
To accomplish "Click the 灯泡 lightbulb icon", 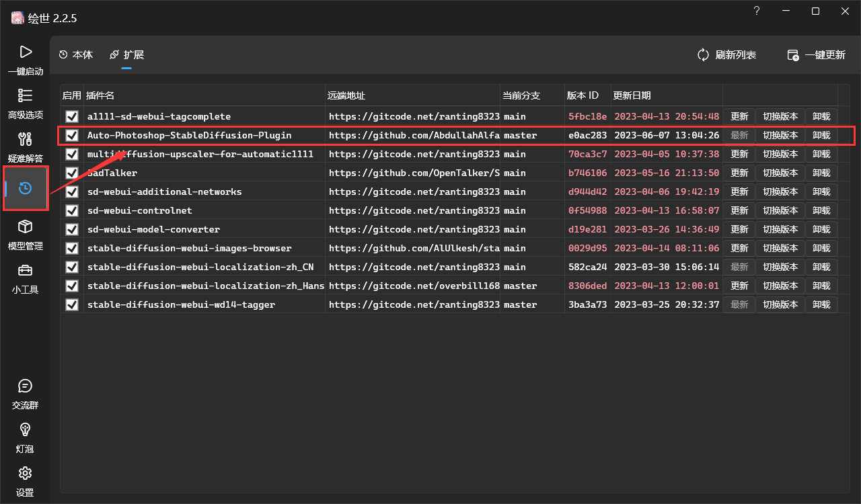I will point(25,429).
